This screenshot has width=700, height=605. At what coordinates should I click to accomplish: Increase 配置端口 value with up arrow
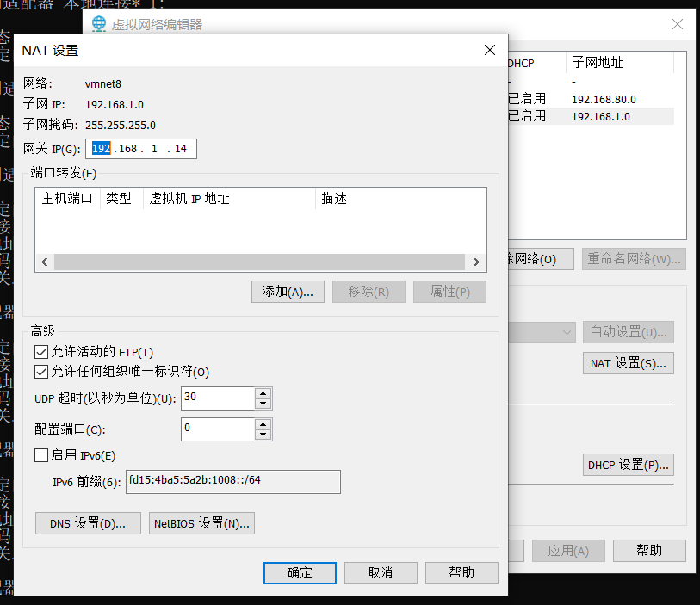click(x=263, y=424)
